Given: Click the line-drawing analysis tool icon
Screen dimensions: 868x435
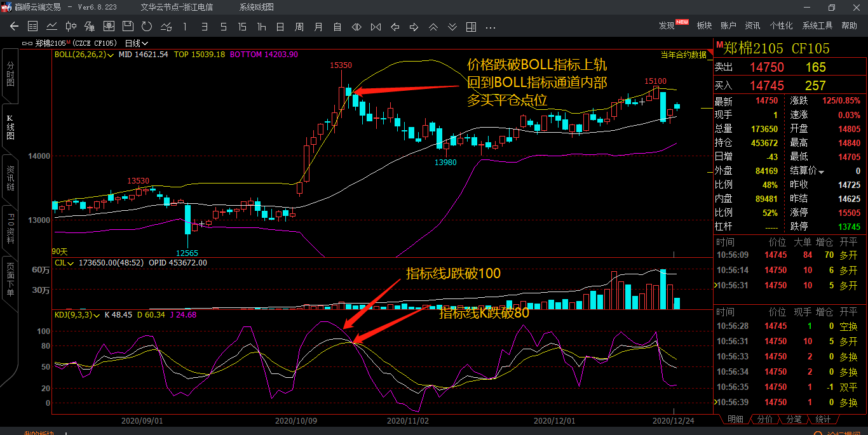Looking at the screenshot, I should point(90,27).
